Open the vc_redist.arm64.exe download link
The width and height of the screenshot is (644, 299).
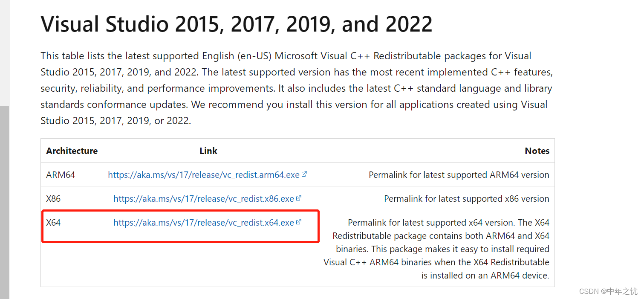pos(204,174)
